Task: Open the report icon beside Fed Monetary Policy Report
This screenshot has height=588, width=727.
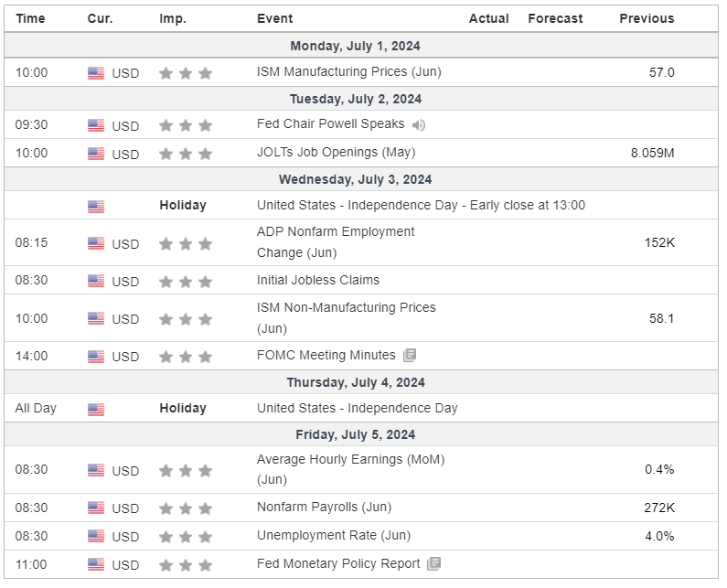Action: click(x=434, y=564)
